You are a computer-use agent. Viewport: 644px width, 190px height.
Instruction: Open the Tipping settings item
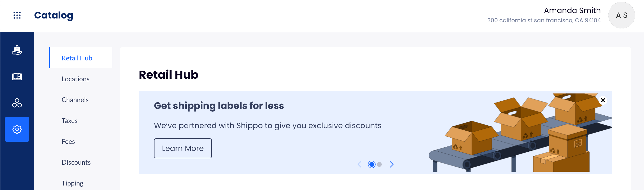coord(72,183)
